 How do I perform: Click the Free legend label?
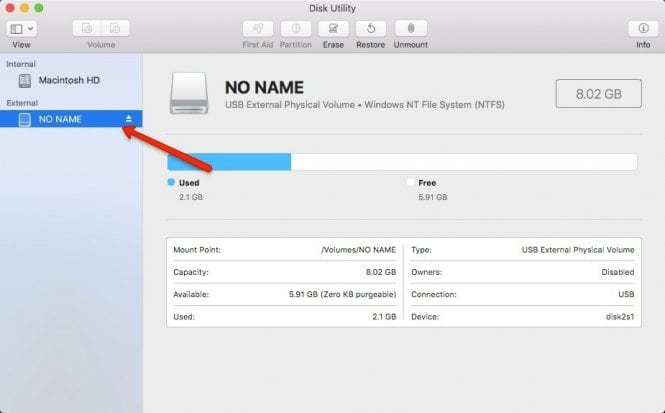point(427,183)
